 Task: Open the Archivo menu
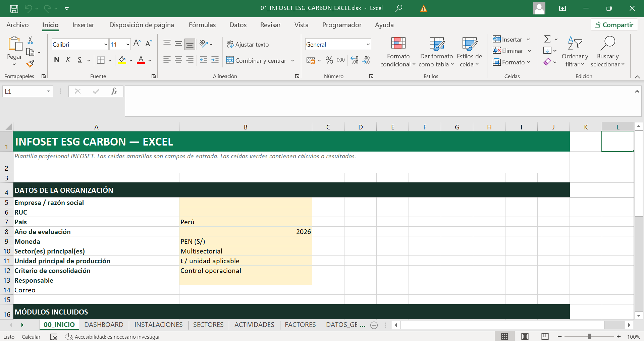(x=17, y=25)
